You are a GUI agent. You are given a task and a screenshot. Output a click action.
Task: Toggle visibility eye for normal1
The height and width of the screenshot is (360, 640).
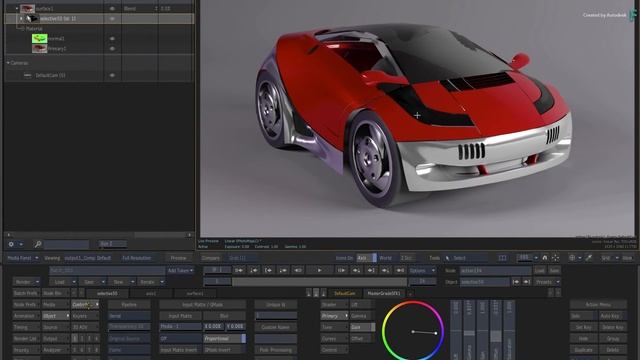[112, 38]
